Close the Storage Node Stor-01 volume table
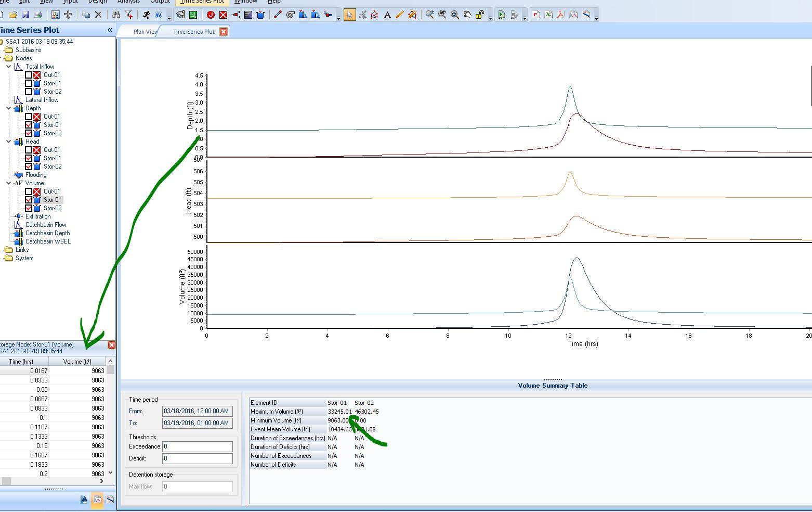The width and height of the screenshot is (812, 512). pos(111,344)
